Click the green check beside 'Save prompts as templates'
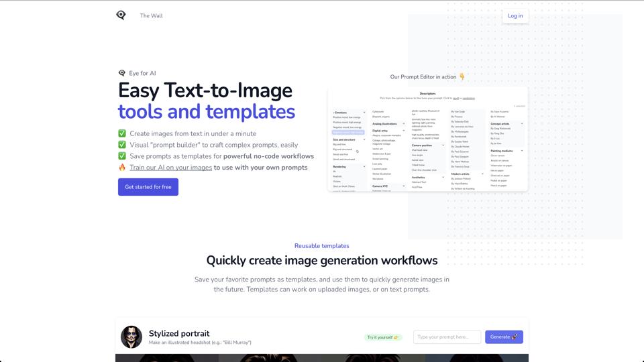This screenshot has width=644, height=362. pos(122,156)
